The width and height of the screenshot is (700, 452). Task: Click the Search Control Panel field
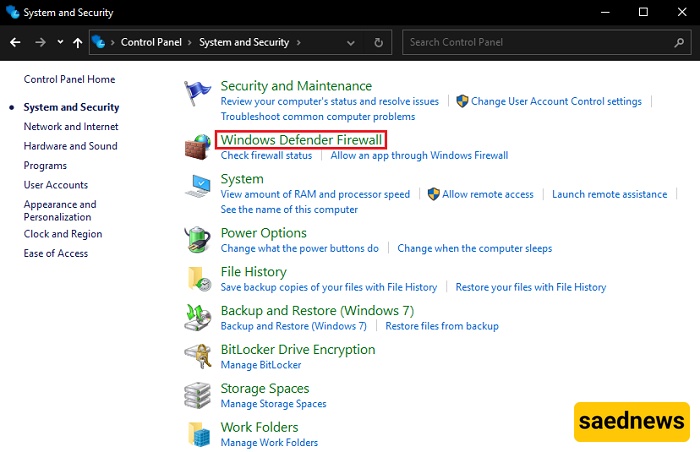tap(547, 42)
